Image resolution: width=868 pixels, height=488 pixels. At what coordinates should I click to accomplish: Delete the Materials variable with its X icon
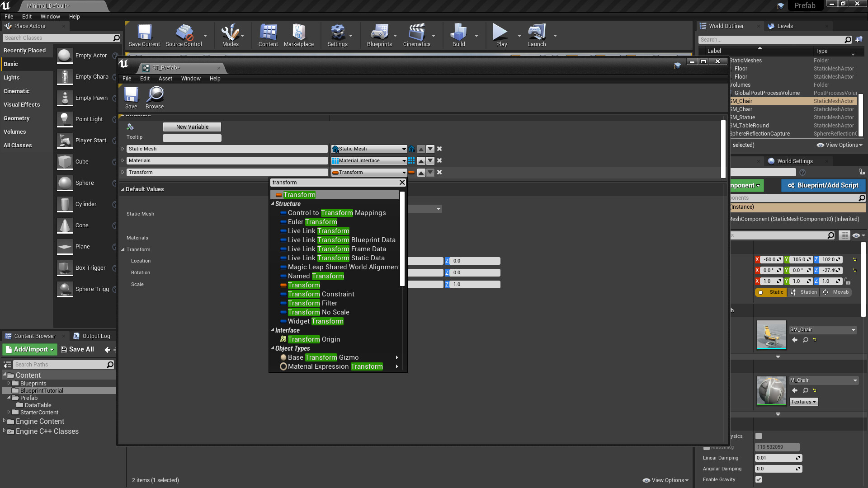tap(439, 161)
